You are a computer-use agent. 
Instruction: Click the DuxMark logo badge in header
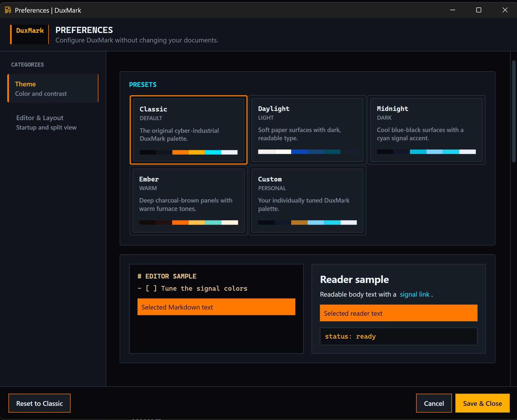pos(30,34)
